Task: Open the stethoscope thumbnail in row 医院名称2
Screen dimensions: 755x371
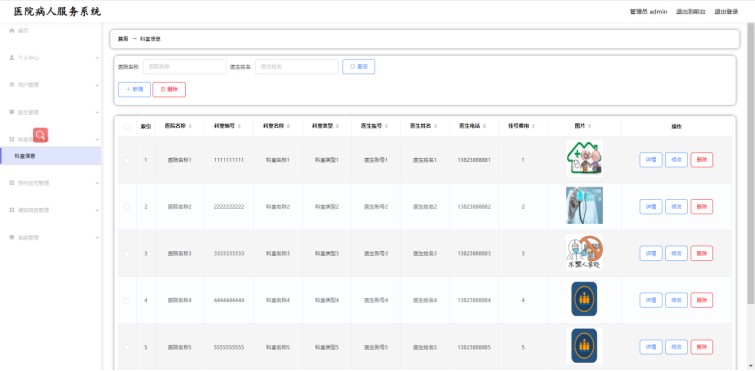Action: tap(584, 205)
